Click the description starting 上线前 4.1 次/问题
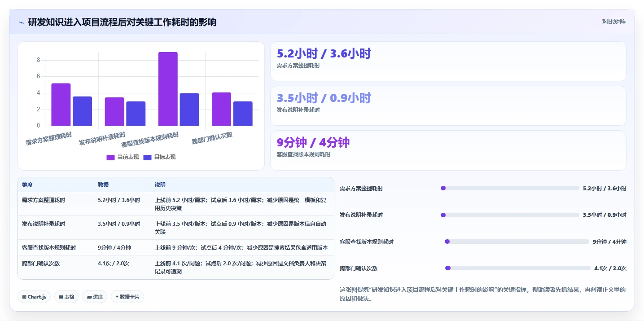 coord(241,268)
